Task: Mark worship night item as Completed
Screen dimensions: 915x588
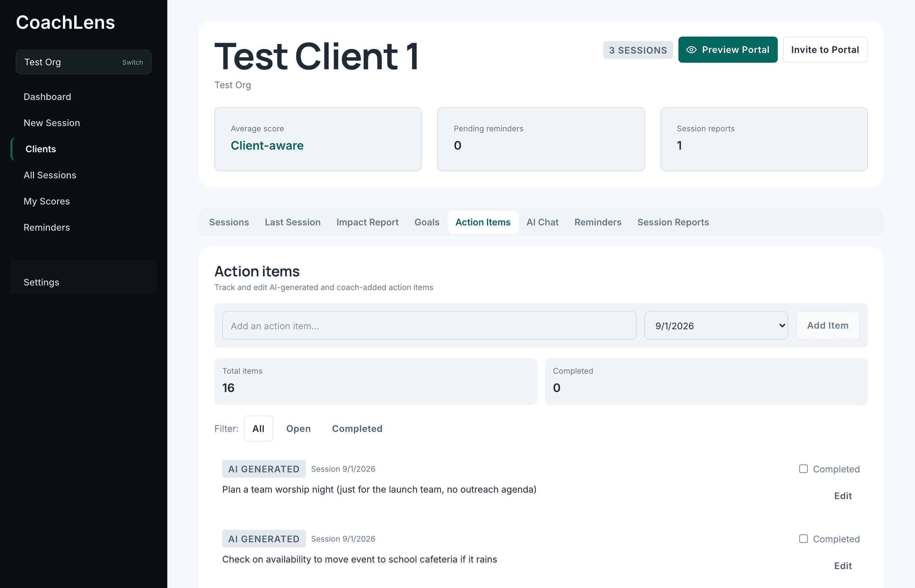Action: point(804,469)
